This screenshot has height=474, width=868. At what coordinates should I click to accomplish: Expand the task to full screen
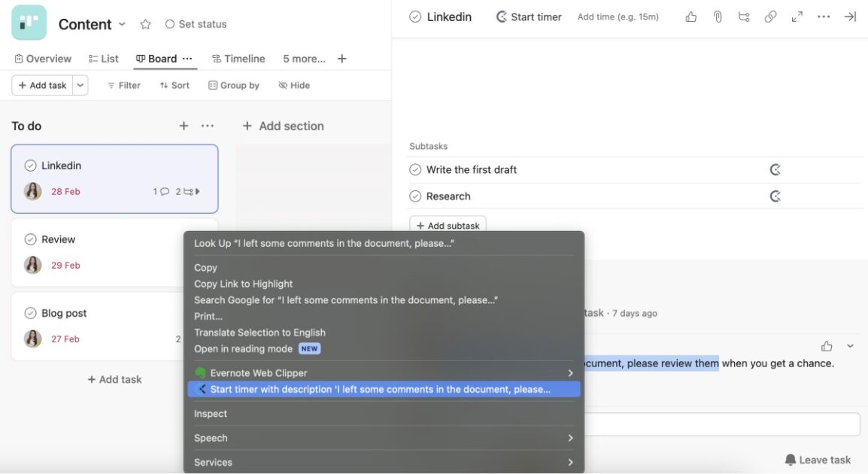click(x=797, y=16)
